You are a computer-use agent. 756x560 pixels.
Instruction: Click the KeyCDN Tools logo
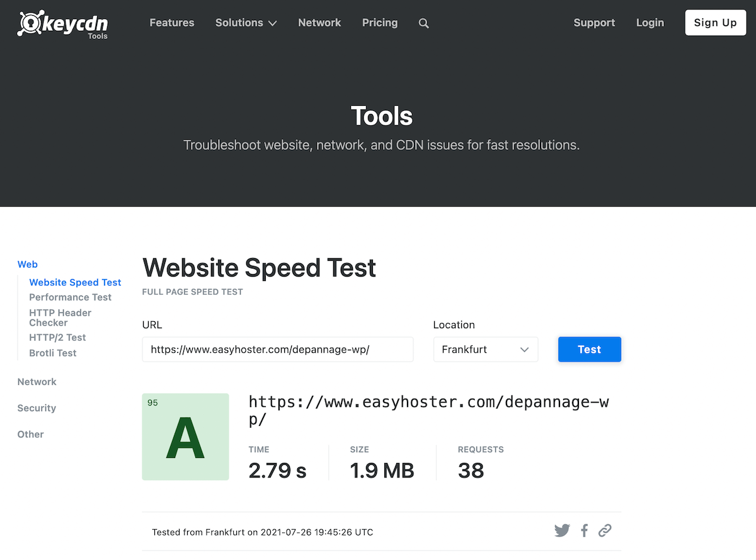coord(62,24)
